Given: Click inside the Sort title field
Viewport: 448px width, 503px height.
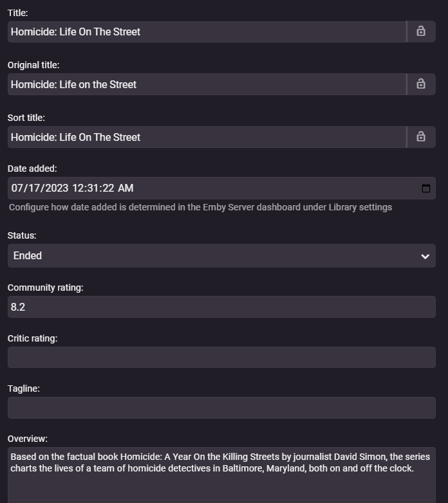Looking at the screenshot, I should (206, 137).
